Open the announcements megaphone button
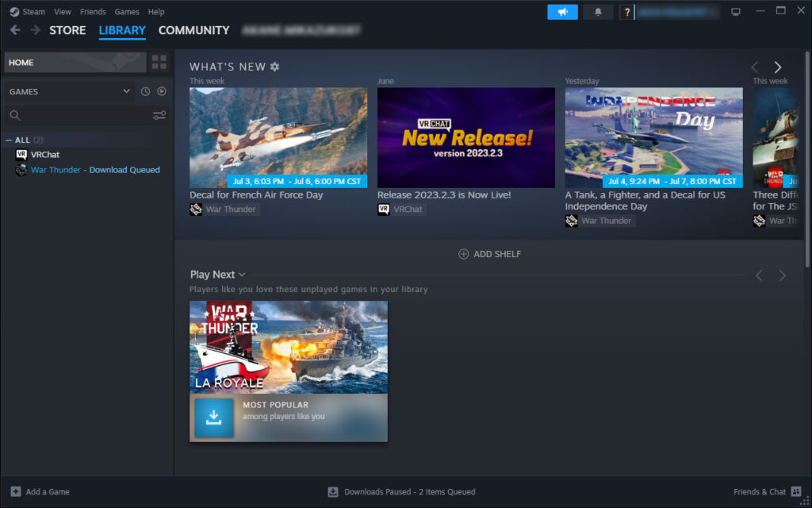Screen dimensions: 812x508 [562, 12]
